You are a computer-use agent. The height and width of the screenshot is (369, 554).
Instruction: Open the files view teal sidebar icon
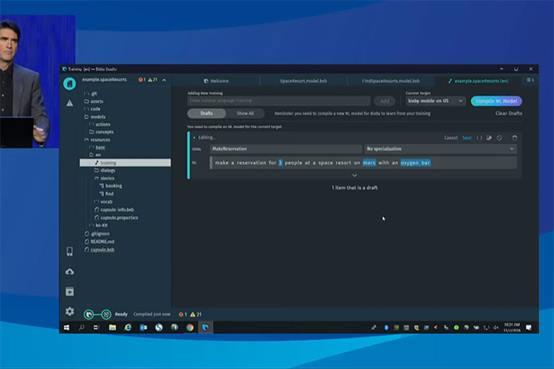70,83
